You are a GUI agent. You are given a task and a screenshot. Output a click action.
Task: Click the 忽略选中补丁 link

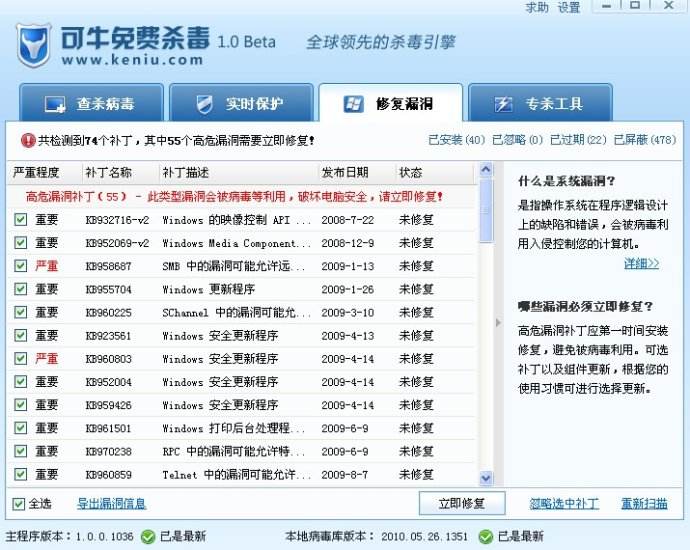(x=564, y=504)
